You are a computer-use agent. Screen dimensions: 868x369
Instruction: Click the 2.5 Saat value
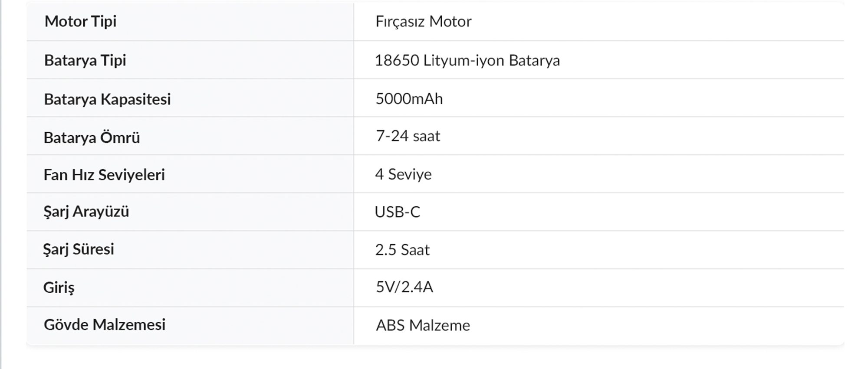(x=402, y=250)
